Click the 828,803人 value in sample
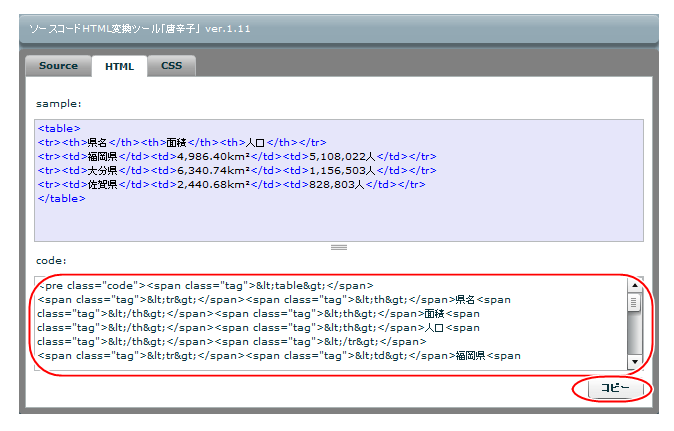This screenshot has height=431, width=674. click(337, 185)
